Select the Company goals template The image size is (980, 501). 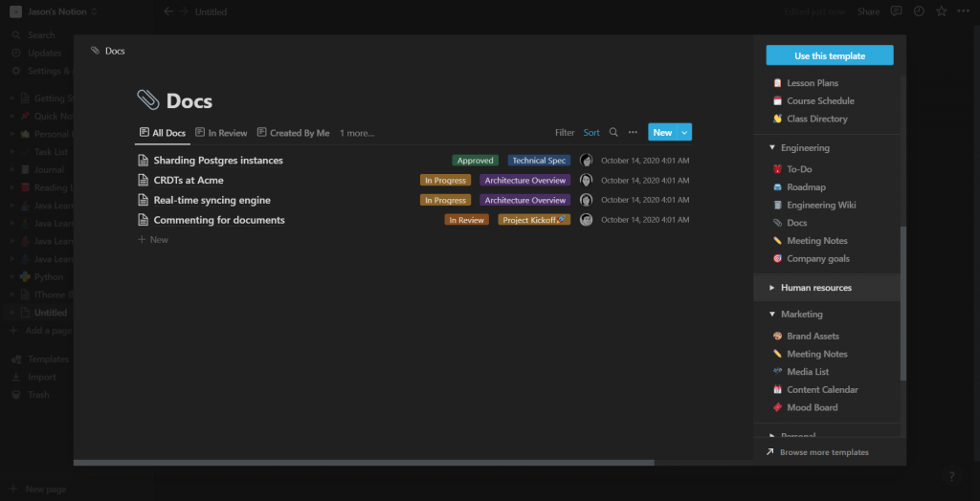tap(818, 258)
